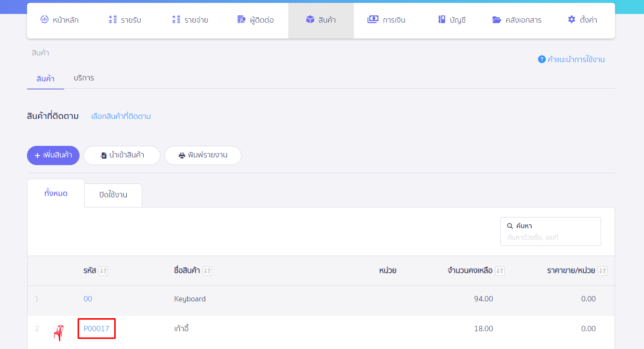The image size is (644, 349).
Task: Open คลังเอกสาร document library
Action: (517, 20)
